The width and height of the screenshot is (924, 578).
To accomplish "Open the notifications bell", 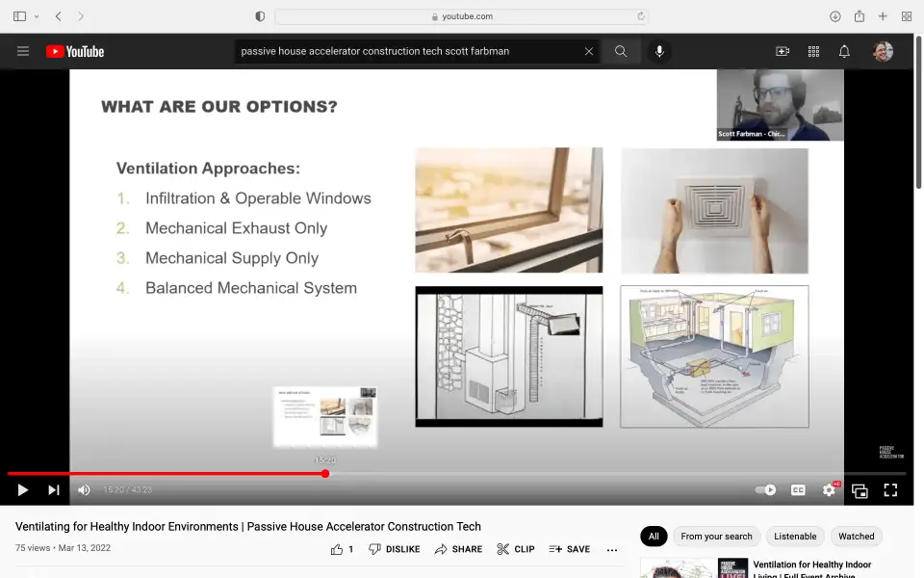I will pyautogui.click(x=844, y=51).
